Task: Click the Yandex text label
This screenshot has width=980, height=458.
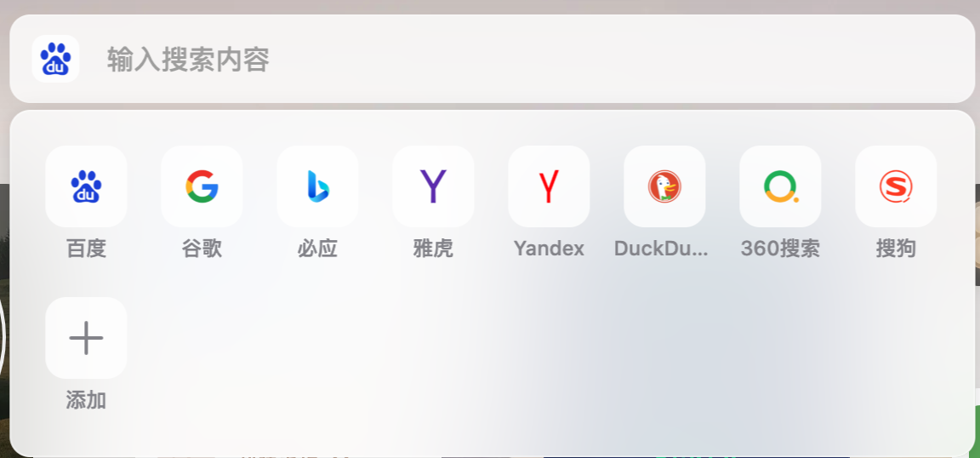Action: tap(549, 249)
